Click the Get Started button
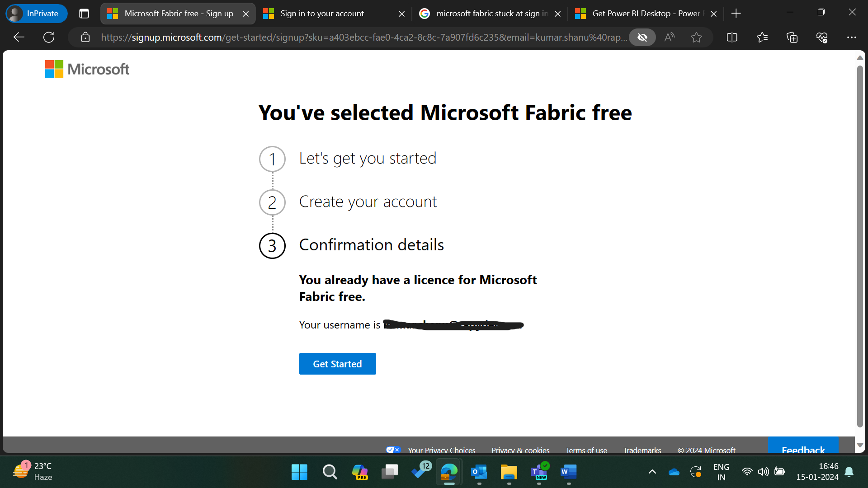Screen dimensions: 868x488 tap(337, 364)
